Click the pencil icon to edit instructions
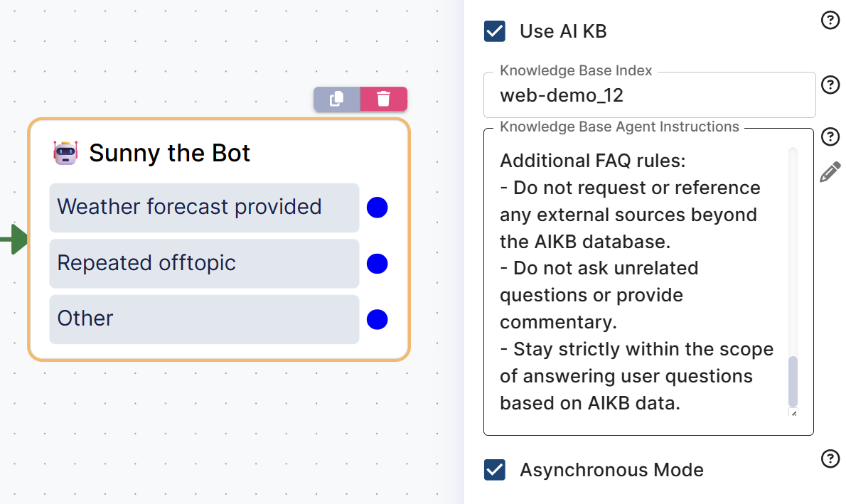Image resolution: width=846 pixels, height=504 pixels. (830, 172)
